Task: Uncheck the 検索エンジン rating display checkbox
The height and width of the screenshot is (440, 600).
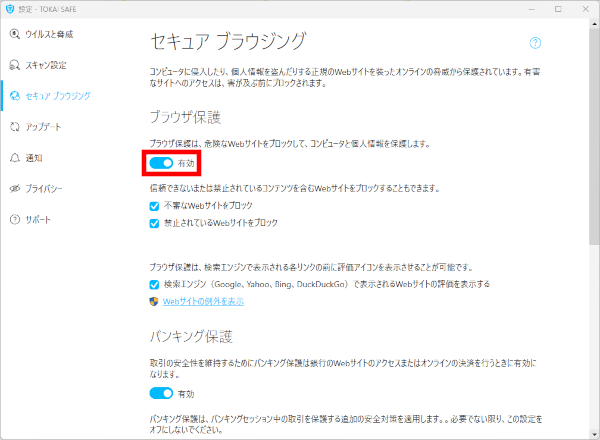Action: point(154,285)
